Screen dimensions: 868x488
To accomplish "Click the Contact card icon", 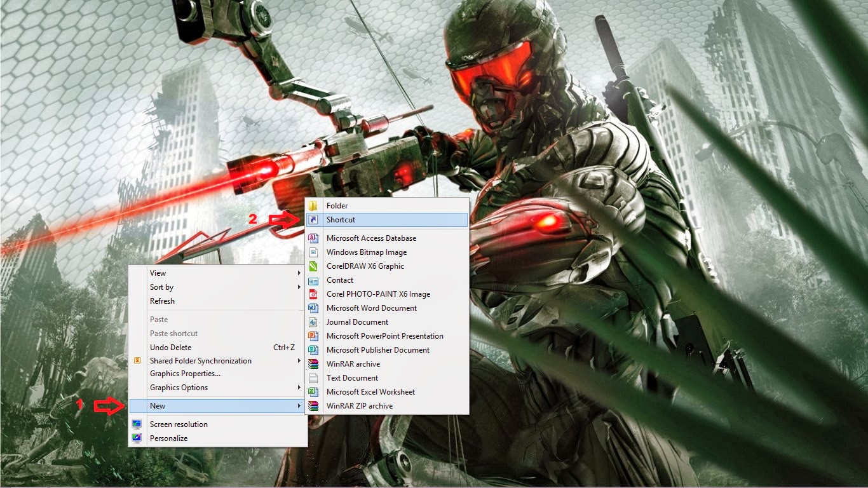I will tap(313, 280).
